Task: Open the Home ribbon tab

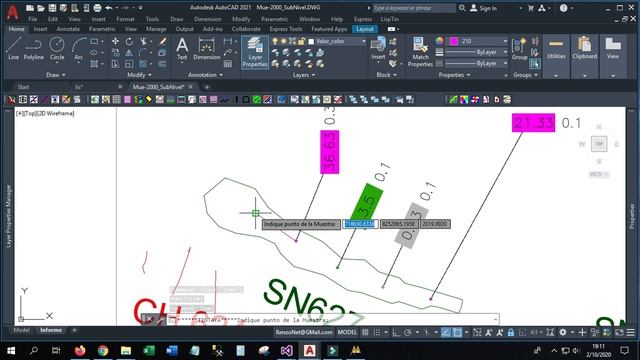Action: point(16,29)
